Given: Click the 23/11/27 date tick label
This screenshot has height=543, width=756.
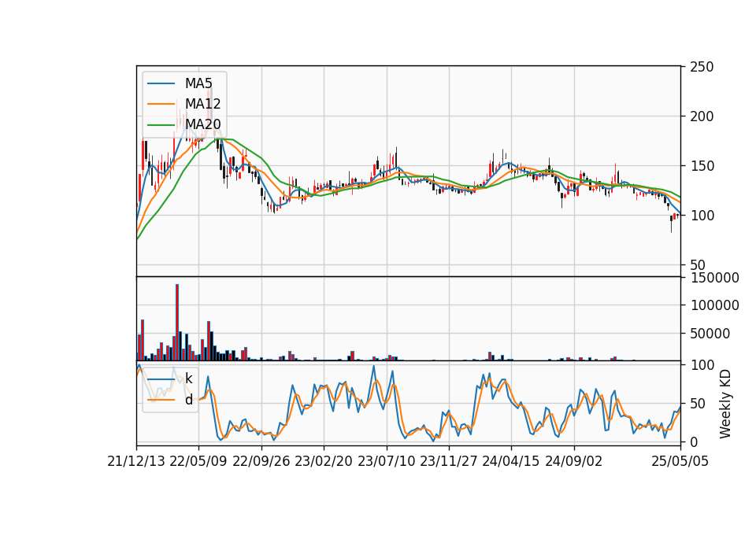Looking at the screenshot, I should pos(448,462).
